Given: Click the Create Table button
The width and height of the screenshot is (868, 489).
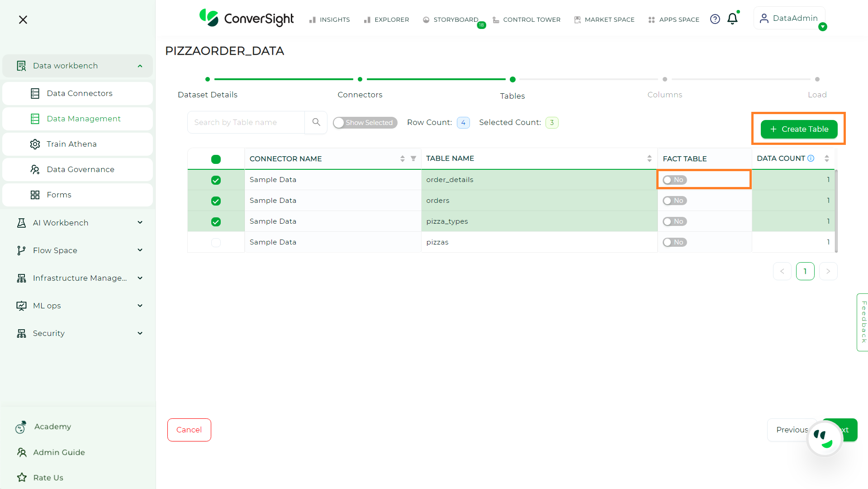Looking at the screenshot, I should [799, 129].
